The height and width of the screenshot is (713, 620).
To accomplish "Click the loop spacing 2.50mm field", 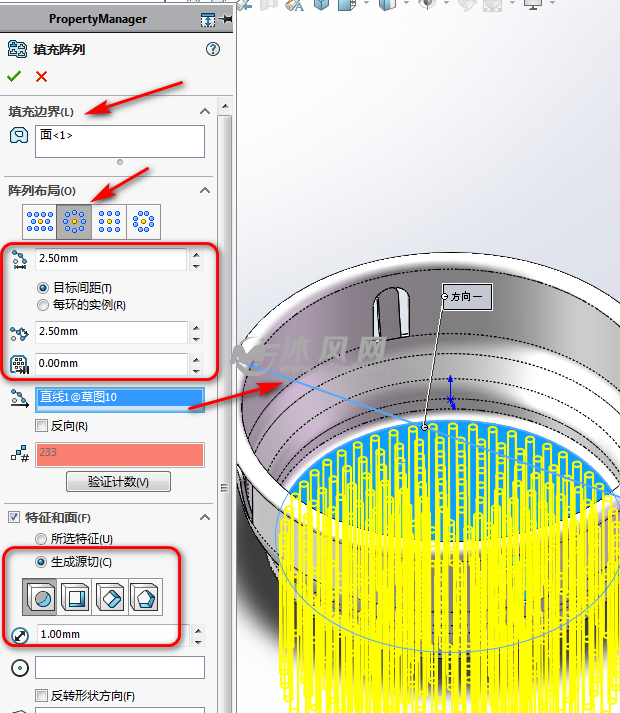I will (x=111, y=259).
